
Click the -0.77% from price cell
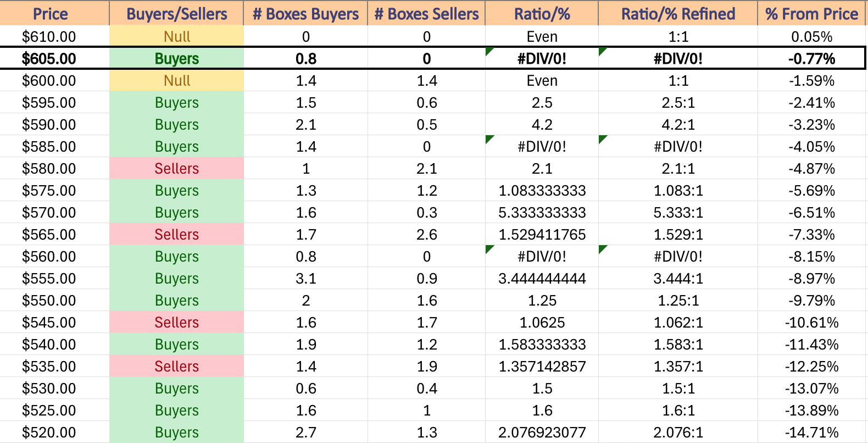811,58
